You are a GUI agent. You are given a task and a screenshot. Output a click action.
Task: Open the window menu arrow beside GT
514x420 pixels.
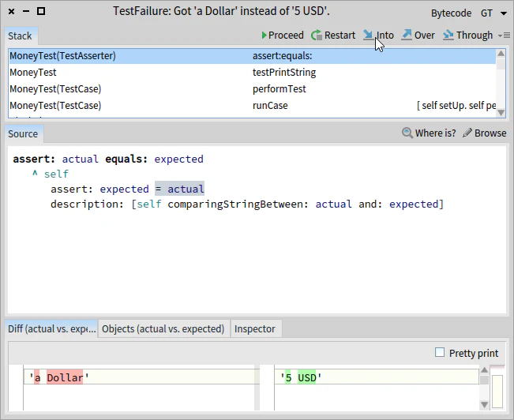pos(504,13)
